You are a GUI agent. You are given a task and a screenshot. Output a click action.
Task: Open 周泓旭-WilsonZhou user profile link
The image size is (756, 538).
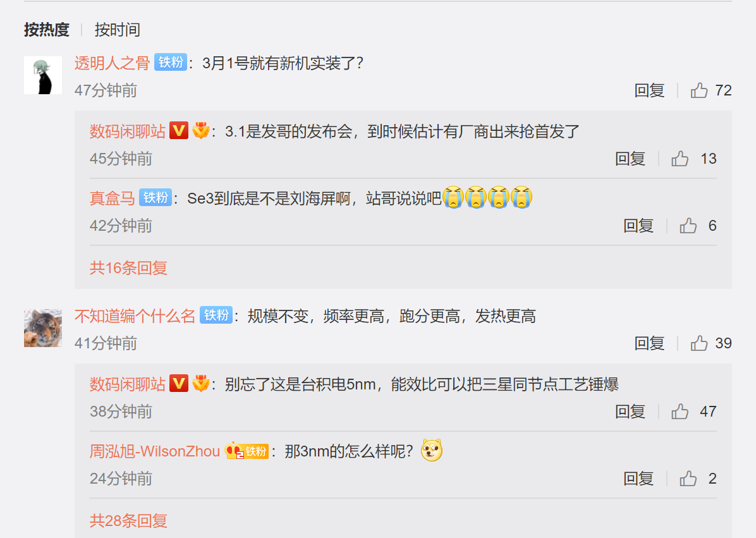155,451
